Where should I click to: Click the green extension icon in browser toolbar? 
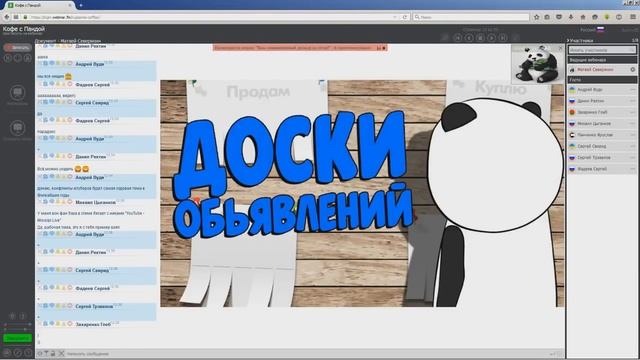coord(607,17)
